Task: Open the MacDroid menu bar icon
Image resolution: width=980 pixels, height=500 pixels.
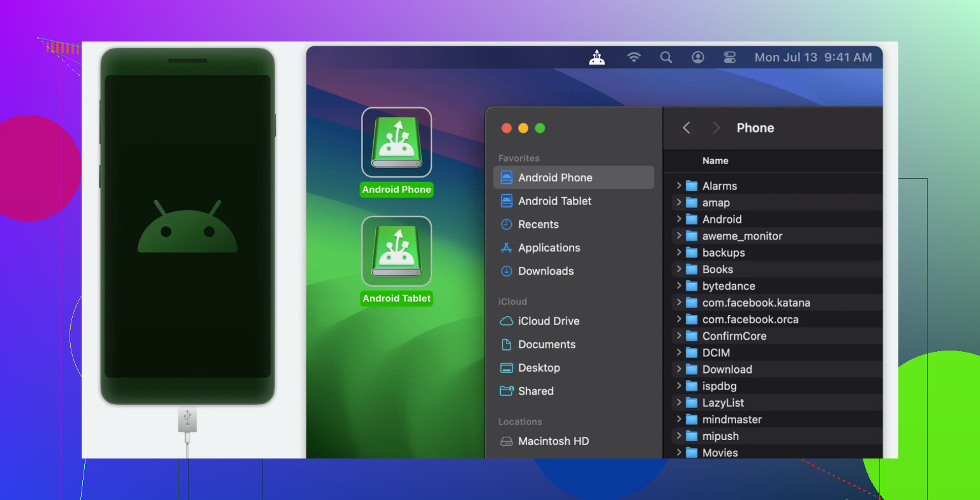Action: coord(597,57)
